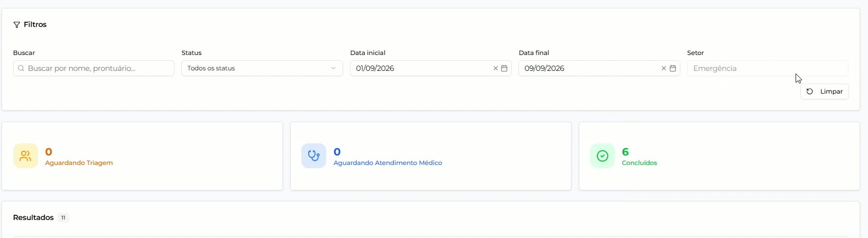The width and height of the screenshot is (868, 238).
Task: Click the Data inicial field 01/09/2026
Action: tap(431, 68)
